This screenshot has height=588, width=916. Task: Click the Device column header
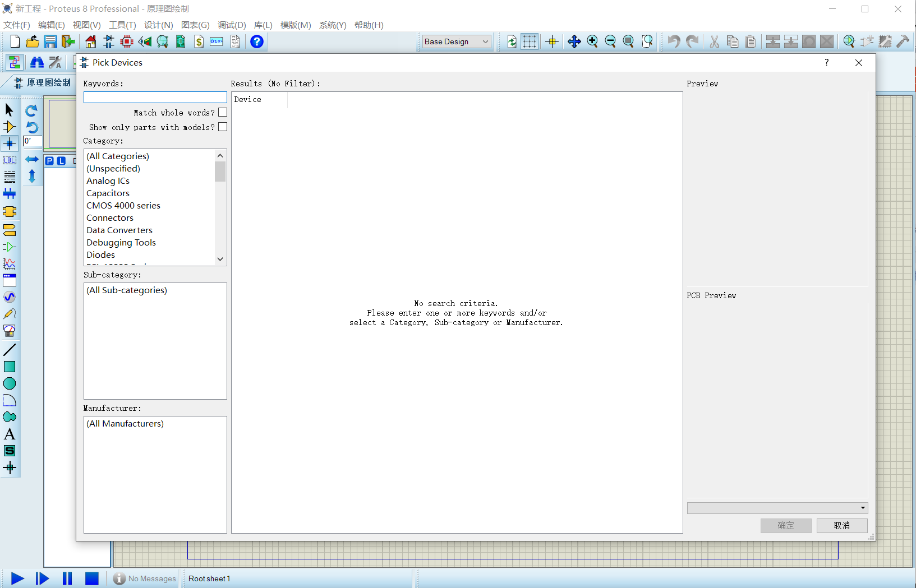(x=259, y=99)
